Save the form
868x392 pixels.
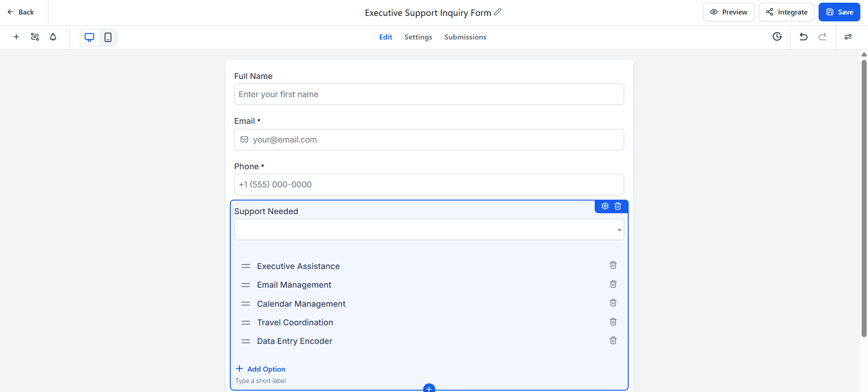click(839, 12)
